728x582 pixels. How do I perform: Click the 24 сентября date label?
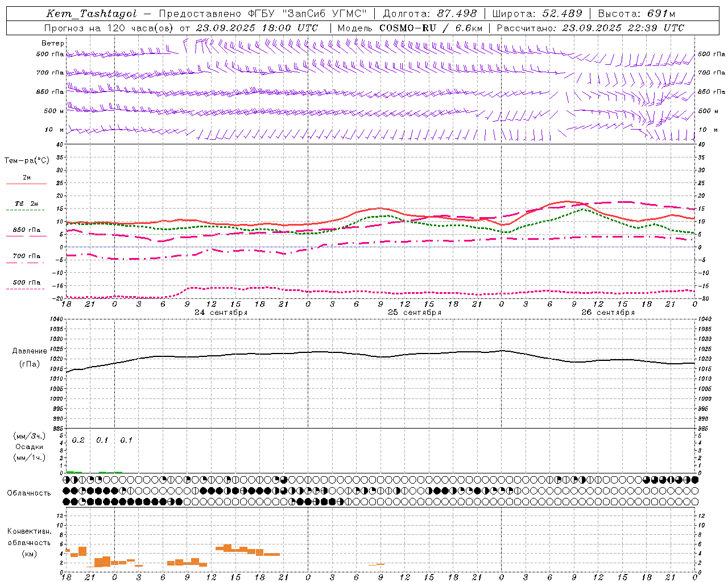pyautogui.click(x=221, y=313)
